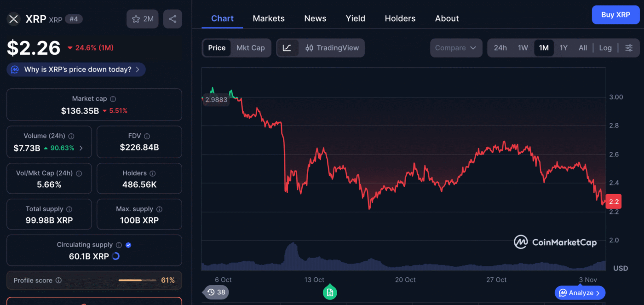Add XRP to watchlist with star button
Viewport: 644px width, 305px height.
[143, 19]
